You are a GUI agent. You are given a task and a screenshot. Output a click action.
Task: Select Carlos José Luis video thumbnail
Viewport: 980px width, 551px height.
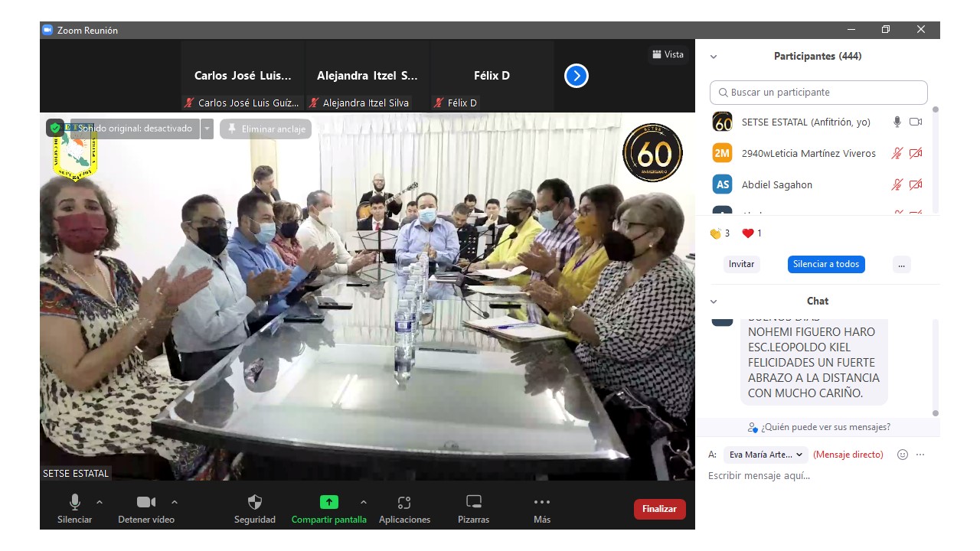pyautogui.click(x=243, y=76)
